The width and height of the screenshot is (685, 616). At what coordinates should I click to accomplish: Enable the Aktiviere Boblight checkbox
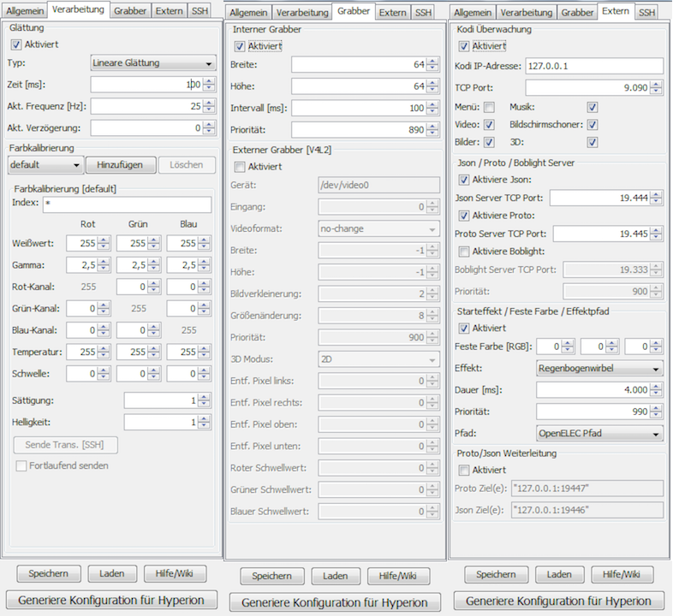point(464,252)
